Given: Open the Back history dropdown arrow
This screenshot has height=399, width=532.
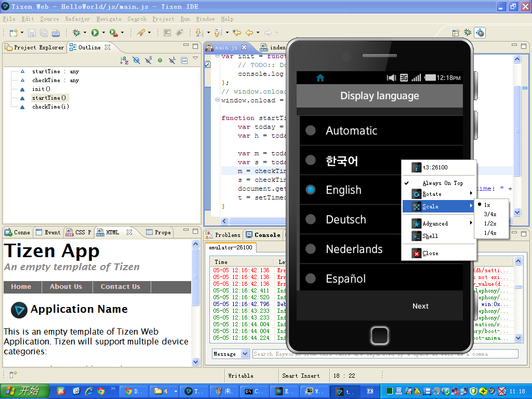Looking at the screenshot, I should [x=258, y=33].
